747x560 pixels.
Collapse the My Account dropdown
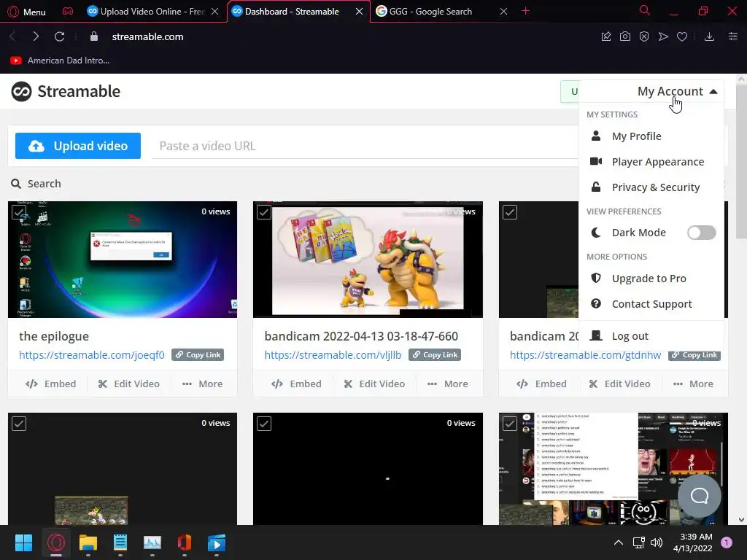677,91
